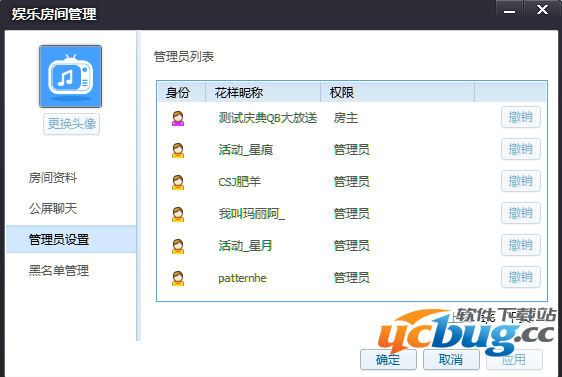Select nickname 活动_星月
Screen dimensions: 562x377
point(246,245)
